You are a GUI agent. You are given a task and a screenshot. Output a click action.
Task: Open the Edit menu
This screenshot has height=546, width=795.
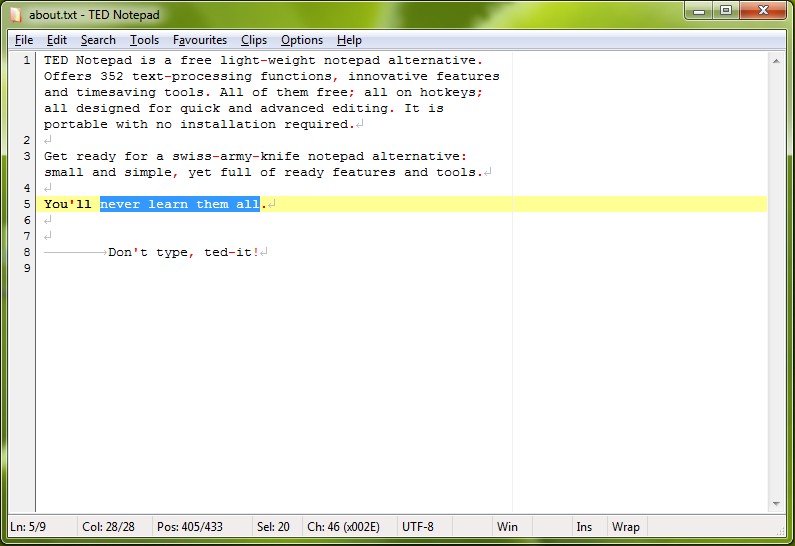pyautogui.click(x=57, y=40)
